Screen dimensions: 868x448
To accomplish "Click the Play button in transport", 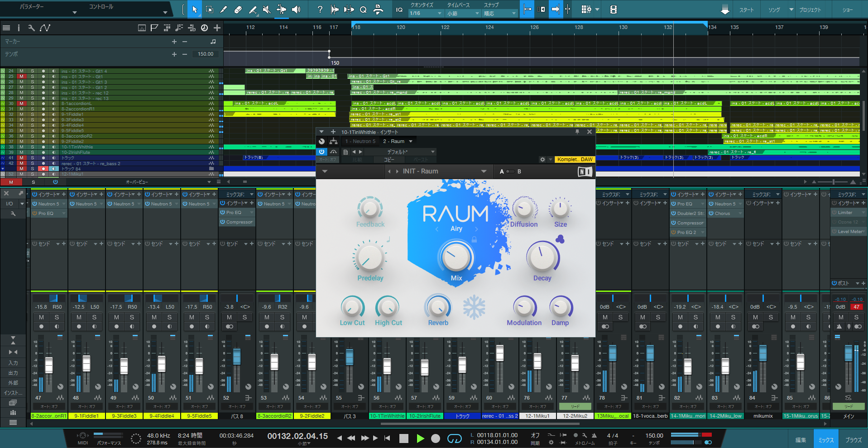I will 420,438.
